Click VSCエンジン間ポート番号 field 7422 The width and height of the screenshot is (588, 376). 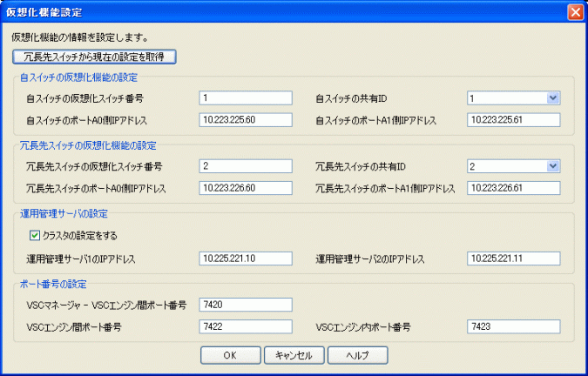tap(246, 326)
